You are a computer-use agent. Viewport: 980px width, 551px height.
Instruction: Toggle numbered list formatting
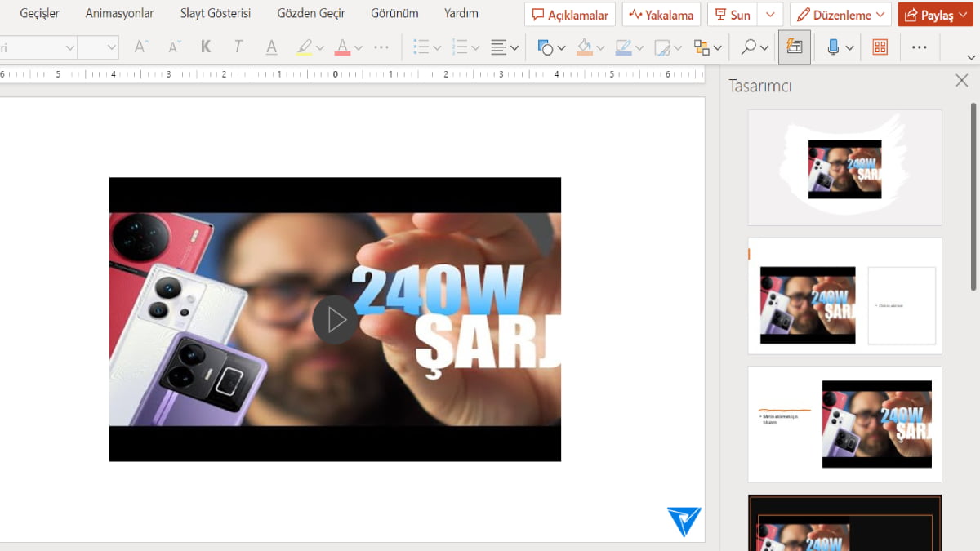coord(461,47)
